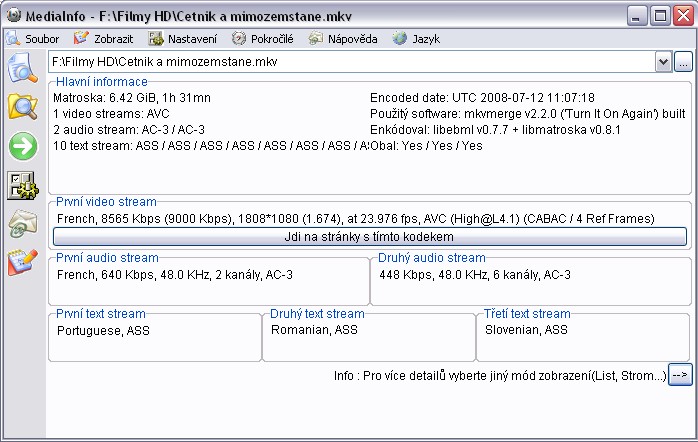The width and height of the screenshot is (698, 442).
Task: Click the envelope icon in sidebar
Action: (x=21, y=224)
